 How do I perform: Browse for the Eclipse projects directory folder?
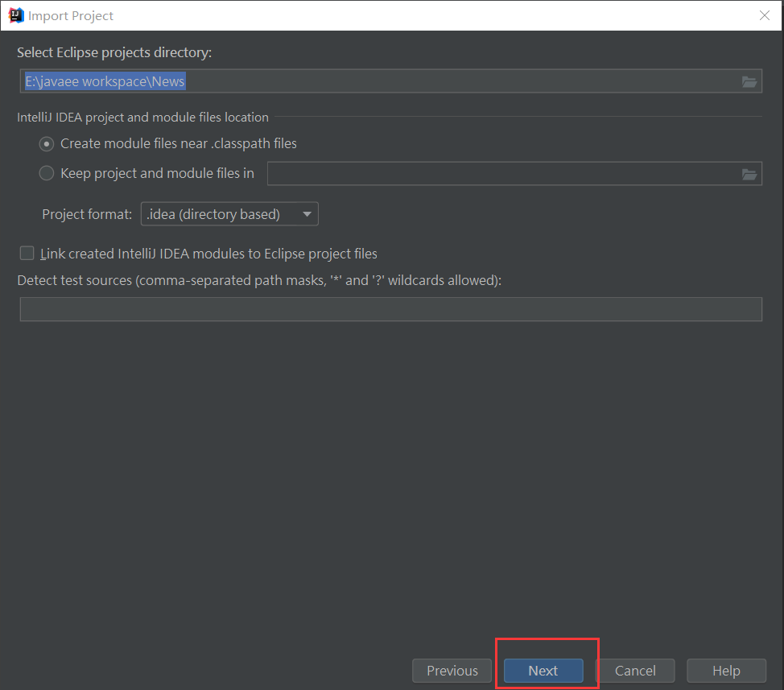pyautogui.click(x=749, y=81)
